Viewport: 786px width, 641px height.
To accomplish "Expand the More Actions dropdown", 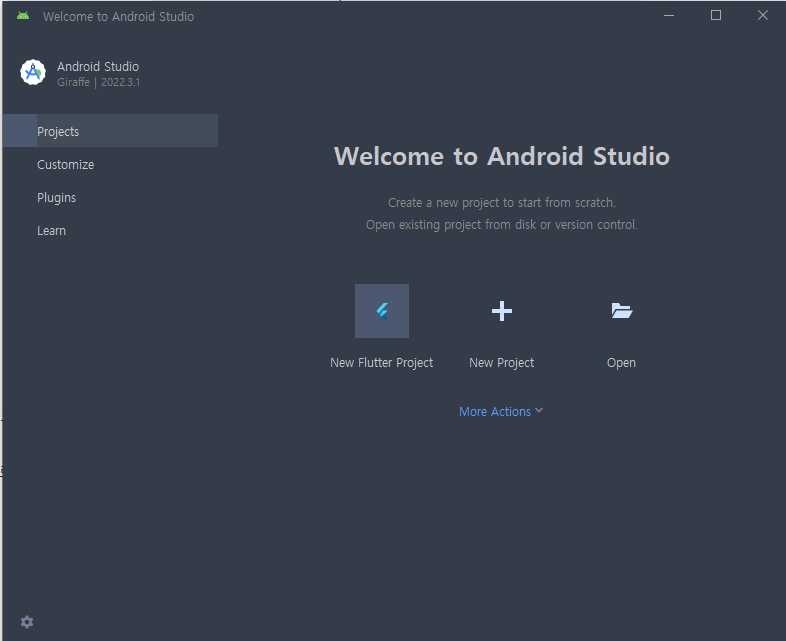I will (501, 411).
